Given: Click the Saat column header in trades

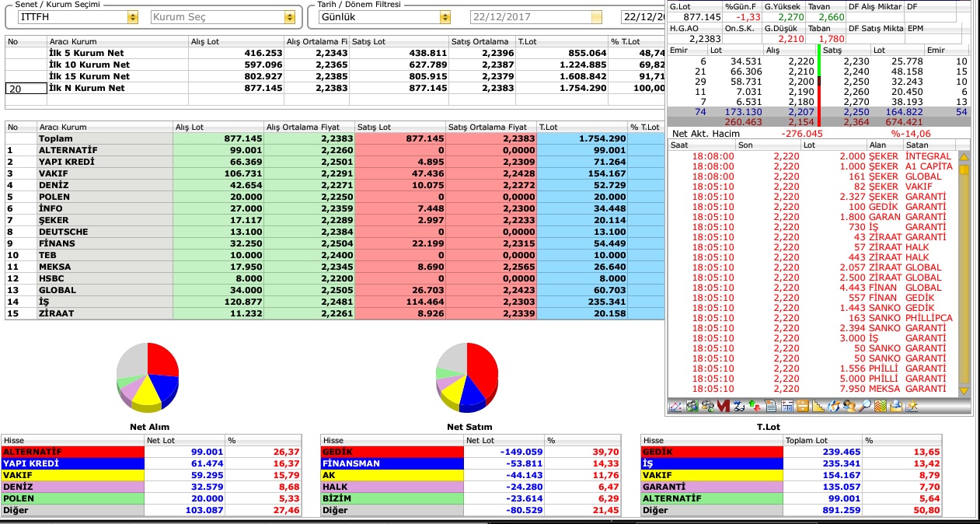Looking at the screenshot, I should 702,145.
